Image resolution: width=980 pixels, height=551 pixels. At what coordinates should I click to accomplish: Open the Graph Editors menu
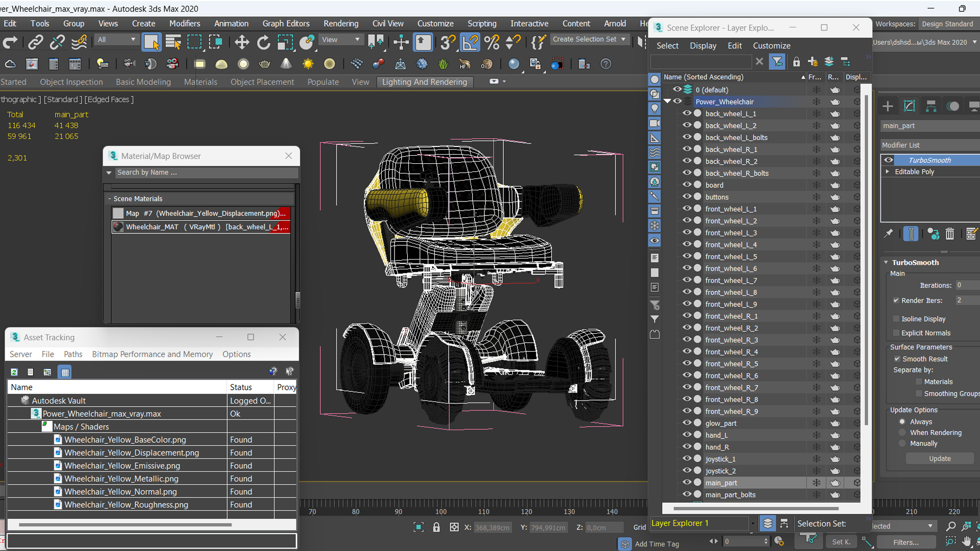pos(286,23)
